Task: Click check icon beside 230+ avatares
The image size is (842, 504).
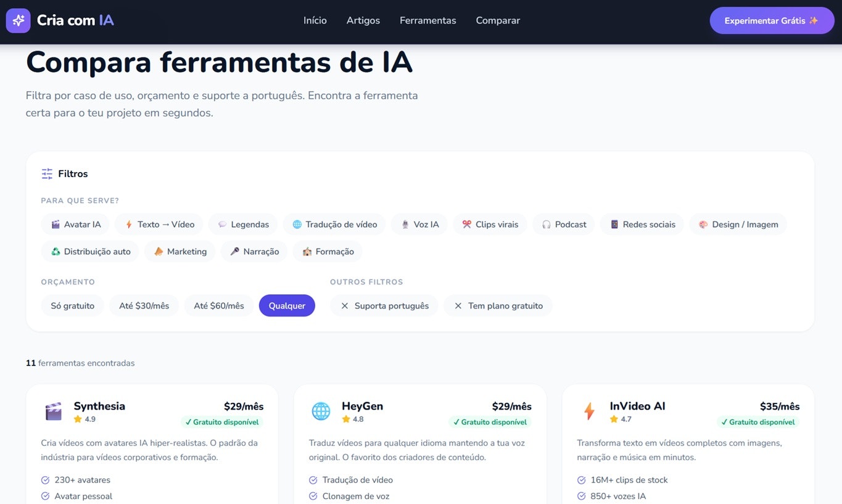Action: (45, 480)
